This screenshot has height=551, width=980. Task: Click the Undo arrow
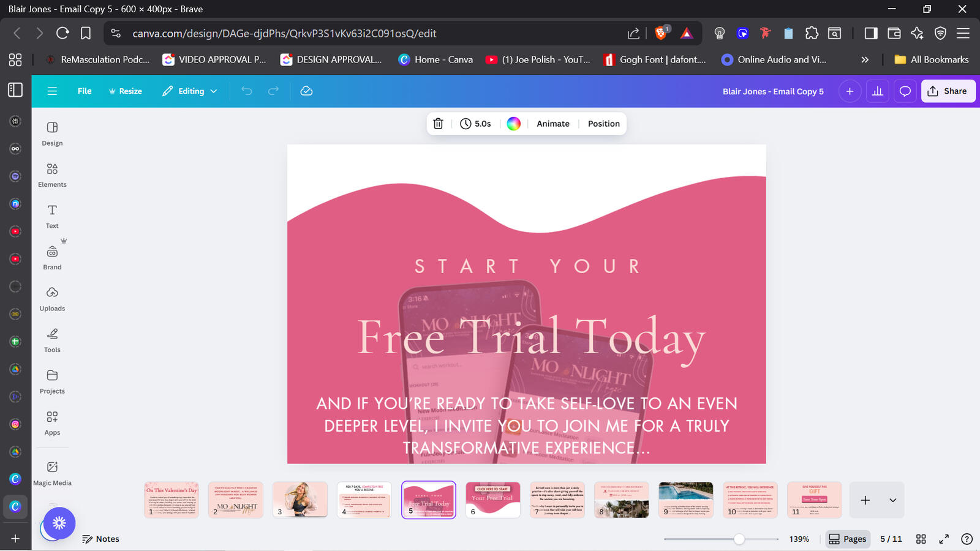247,91
